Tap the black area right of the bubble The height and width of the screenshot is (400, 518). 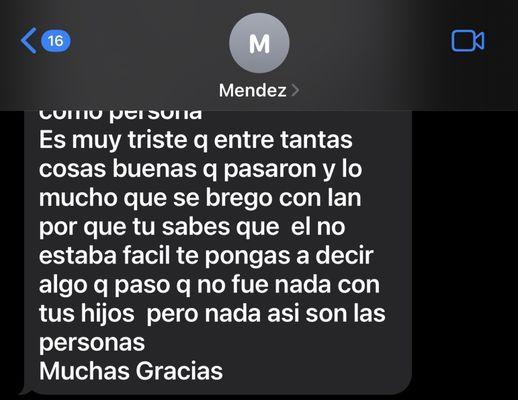[465, 253]
